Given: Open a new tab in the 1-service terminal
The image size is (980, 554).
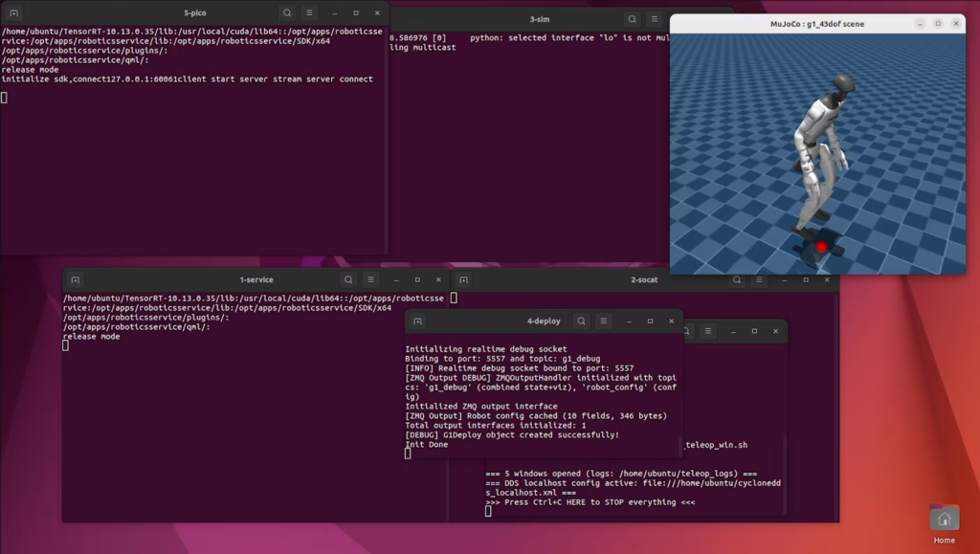Looking at the screenshot, I should [75, 279].
